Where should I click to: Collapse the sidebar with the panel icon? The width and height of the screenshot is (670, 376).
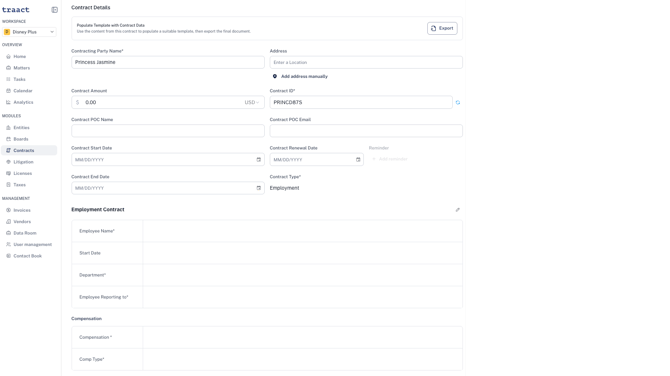coord(54,10)
